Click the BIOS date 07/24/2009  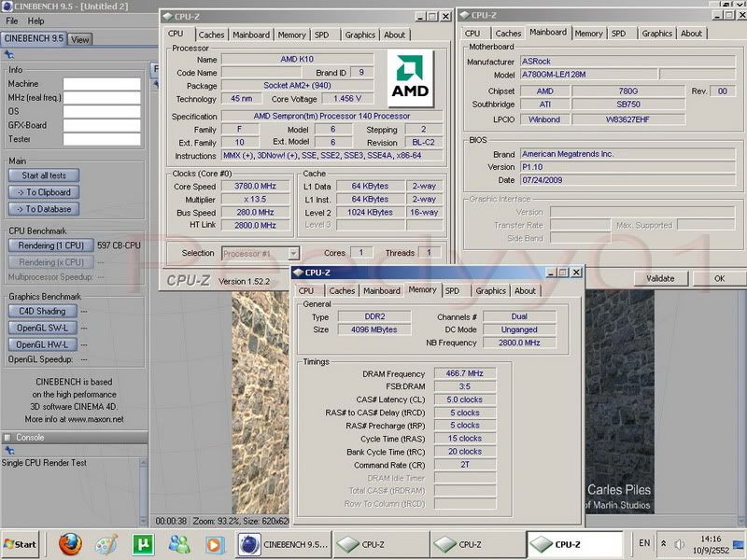point(627,180)
